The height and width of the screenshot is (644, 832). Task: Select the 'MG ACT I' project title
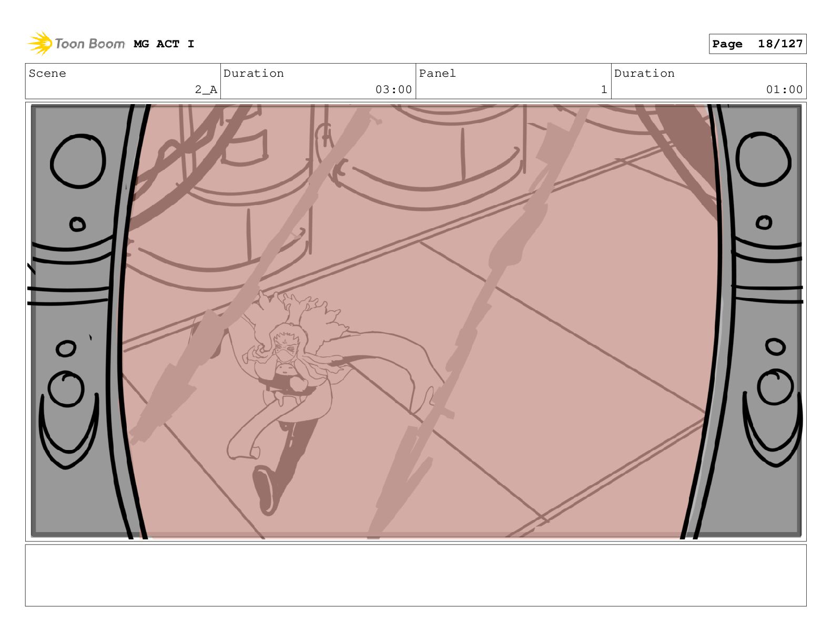(x=164, y=44)
